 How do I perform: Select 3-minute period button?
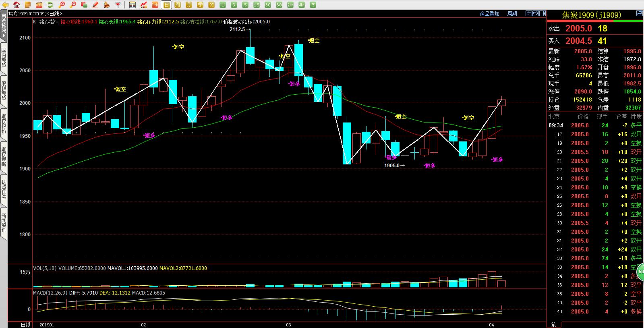coord(234,5)
